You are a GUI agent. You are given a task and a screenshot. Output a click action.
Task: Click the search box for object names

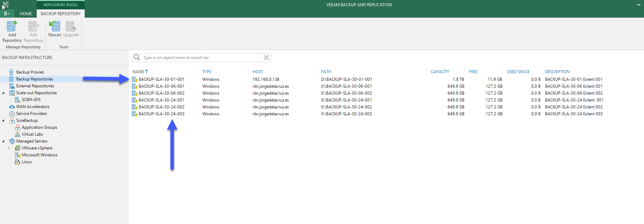point(202,58)
